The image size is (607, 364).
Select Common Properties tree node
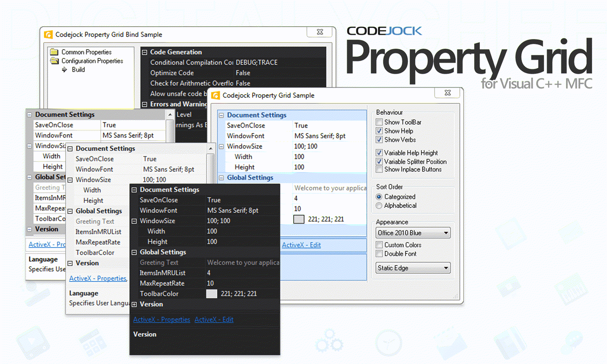(87, 52)
